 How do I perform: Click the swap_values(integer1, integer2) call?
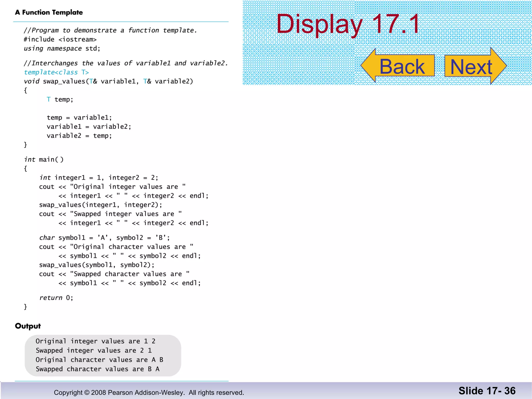tap(101, 205)
